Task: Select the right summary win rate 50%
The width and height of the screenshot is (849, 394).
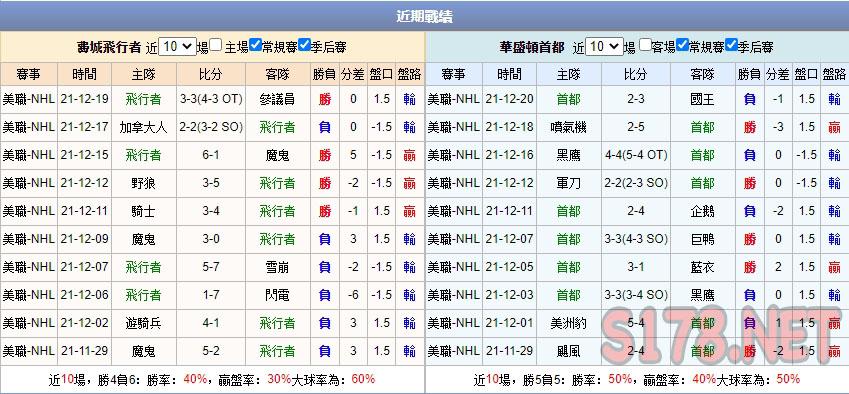Action: 621,379
